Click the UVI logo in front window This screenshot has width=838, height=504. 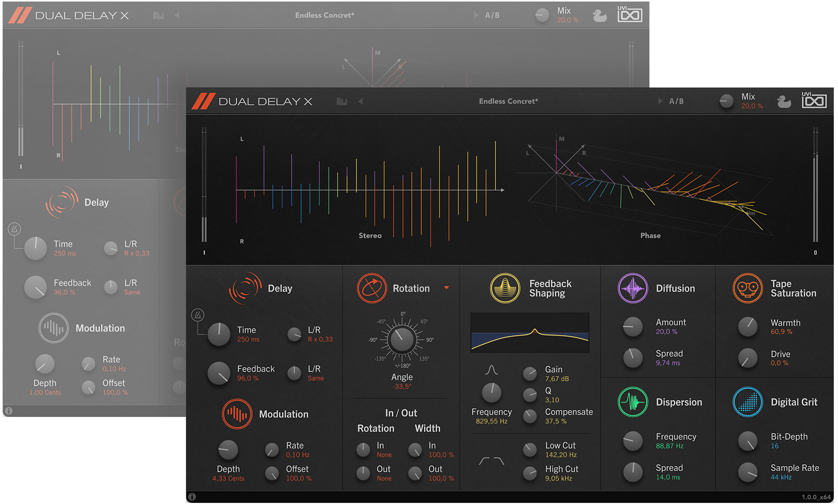click(814, 100)
